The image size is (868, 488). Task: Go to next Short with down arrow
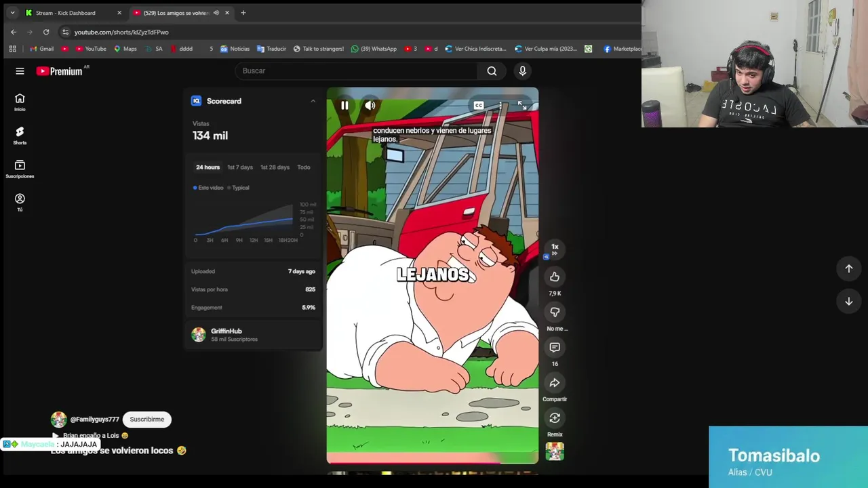click(848, 301)
